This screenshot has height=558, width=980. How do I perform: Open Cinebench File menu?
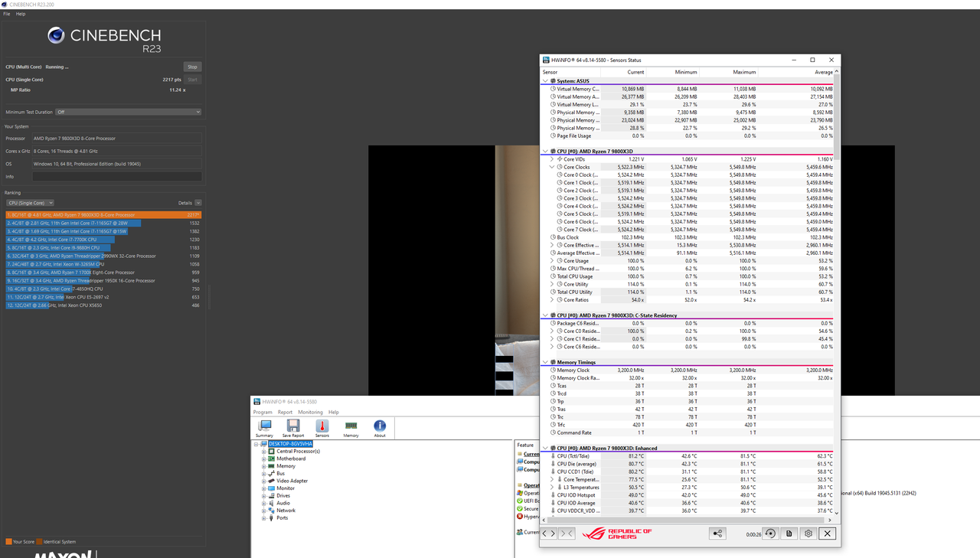coord(7,14)
